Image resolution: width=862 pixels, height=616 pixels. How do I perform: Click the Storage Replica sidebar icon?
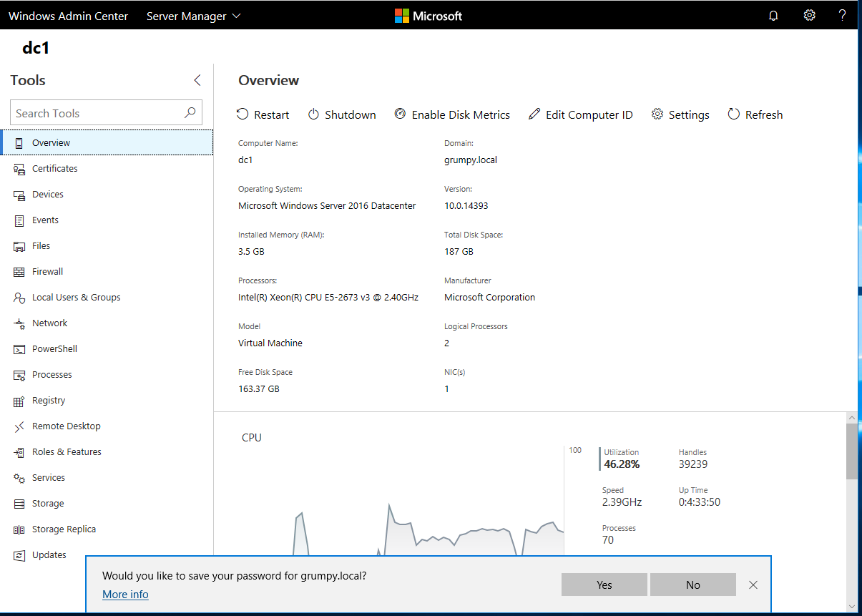[19, 529]
